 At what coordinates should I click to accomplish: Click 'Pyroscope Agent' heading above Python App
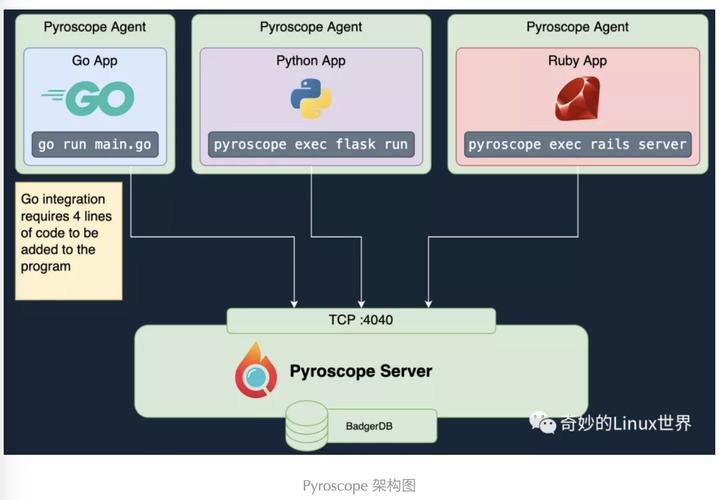pyautogui.click(x=311, y=27)
